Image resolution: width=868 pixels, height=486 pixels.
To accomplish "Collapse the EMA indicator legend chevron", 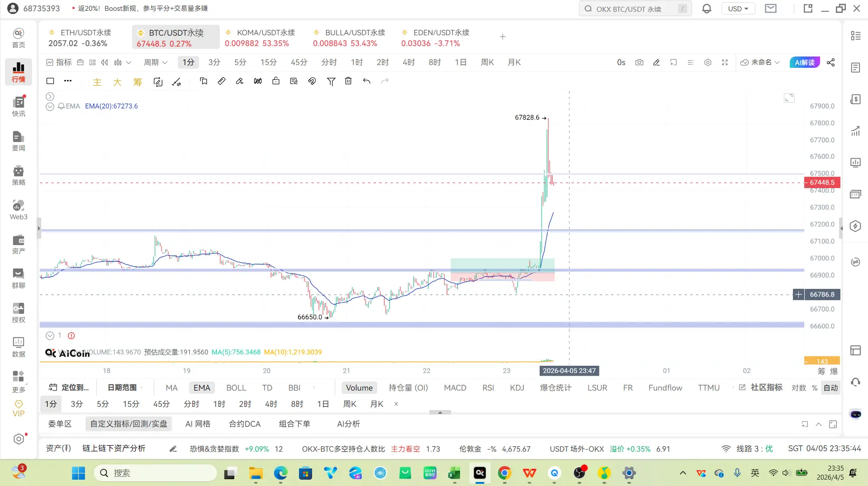I will [x=50, y=107].
